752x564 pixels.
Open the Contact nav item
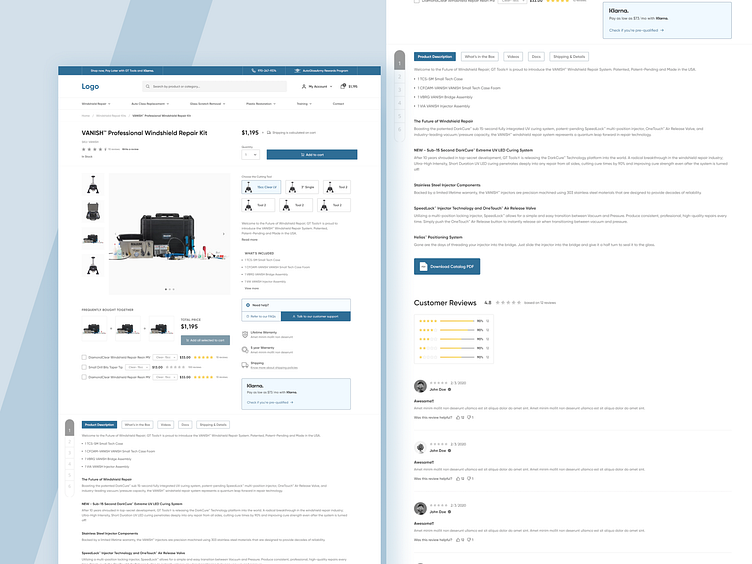[339, 104]
